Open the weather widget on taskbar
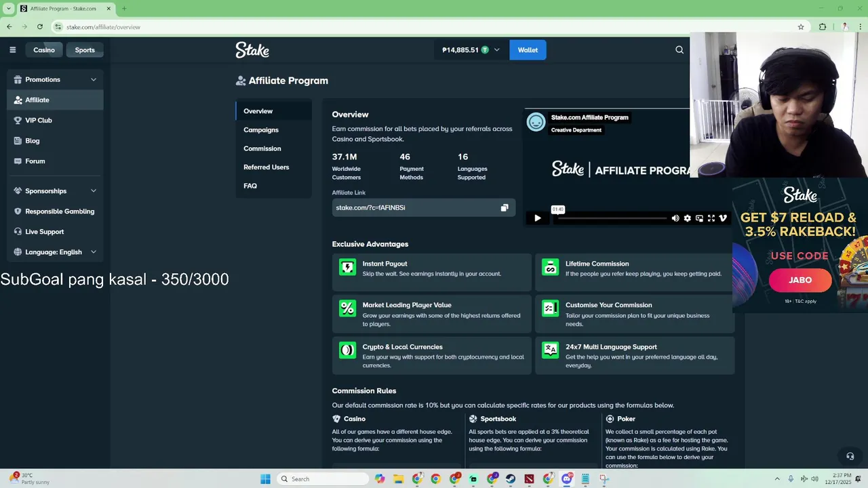The height and width of the screenshot is (488, 868). [x=30, y=479]
